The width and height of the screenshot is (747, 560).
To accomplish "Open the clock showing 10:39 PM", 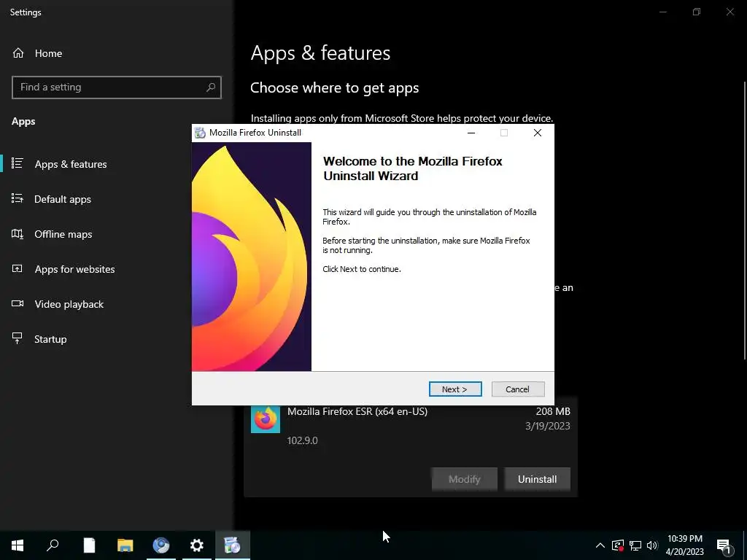I will 684,545.
